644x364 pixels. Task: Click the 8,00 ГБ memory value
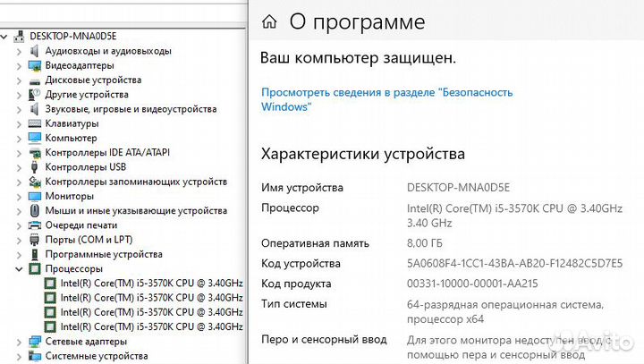click(x=425, y=243)
